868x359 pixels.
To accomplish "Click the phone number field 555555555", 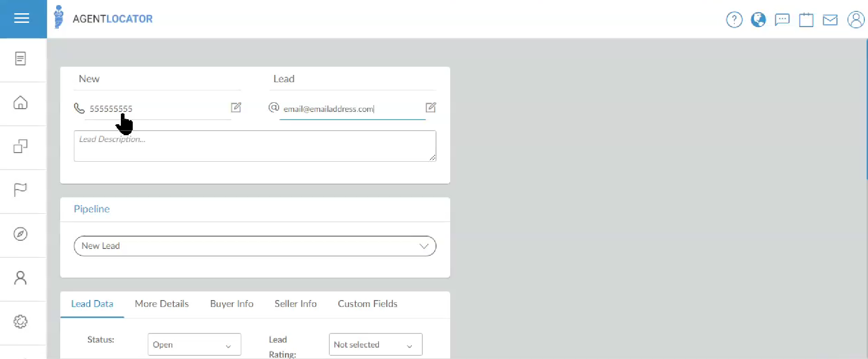I will [x=158, y=109].
